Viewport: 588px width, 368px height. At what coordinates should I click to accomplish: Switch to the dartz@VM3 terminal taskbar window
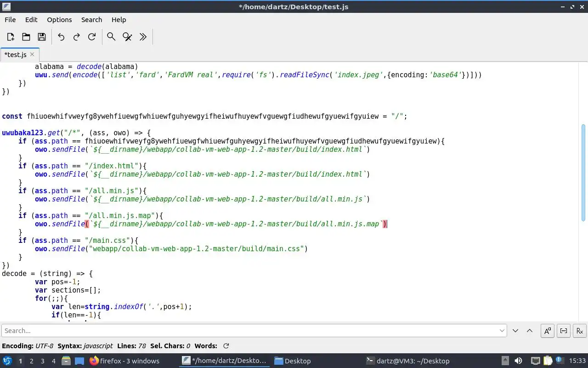pyautogui.click(x=408, y=361)
